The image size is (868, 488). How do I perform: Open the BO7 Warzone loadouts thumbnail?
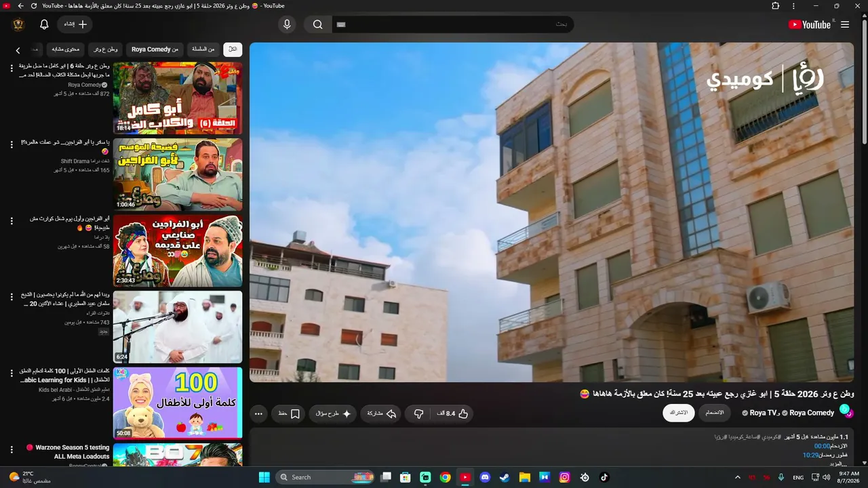(178, 454)
